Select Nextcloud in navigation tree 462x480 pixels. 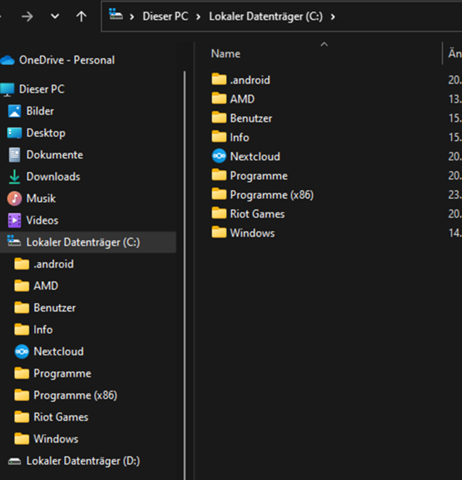pos(59,352)
